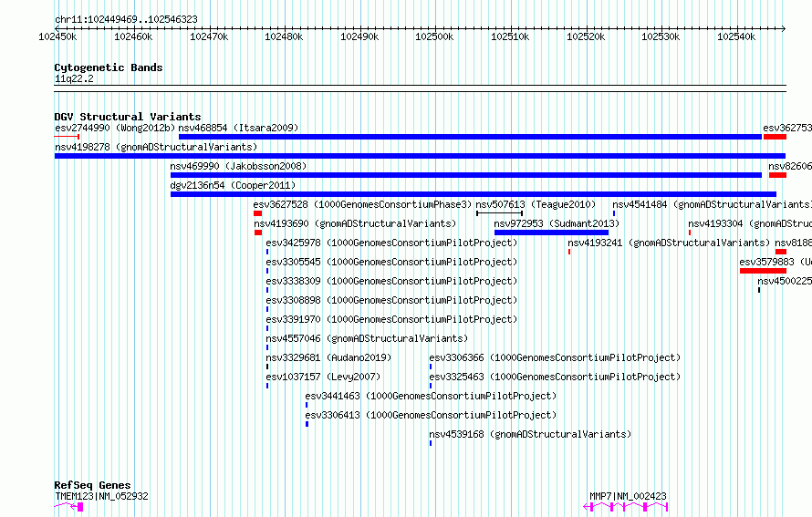Viewport: 812px width, 517px height.
Task: Select the blue nsv469990 variant bar
Action: (466, 175)
